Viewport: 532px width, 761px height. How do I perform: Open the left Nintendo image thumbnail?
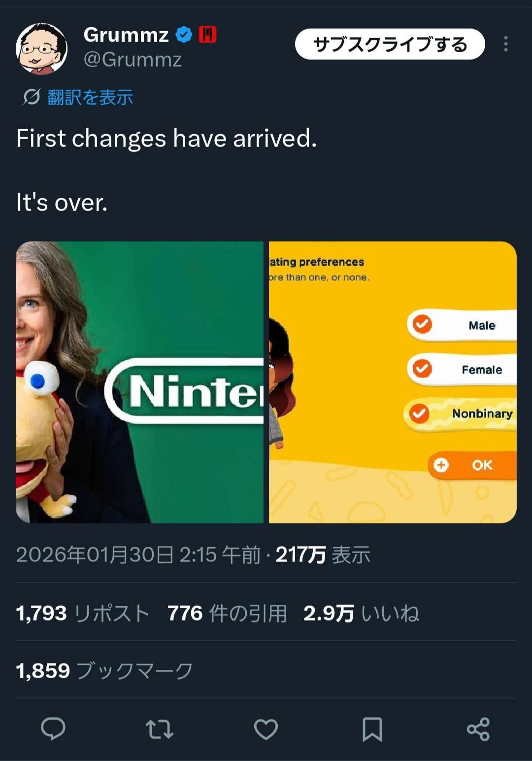coord(140,382)
